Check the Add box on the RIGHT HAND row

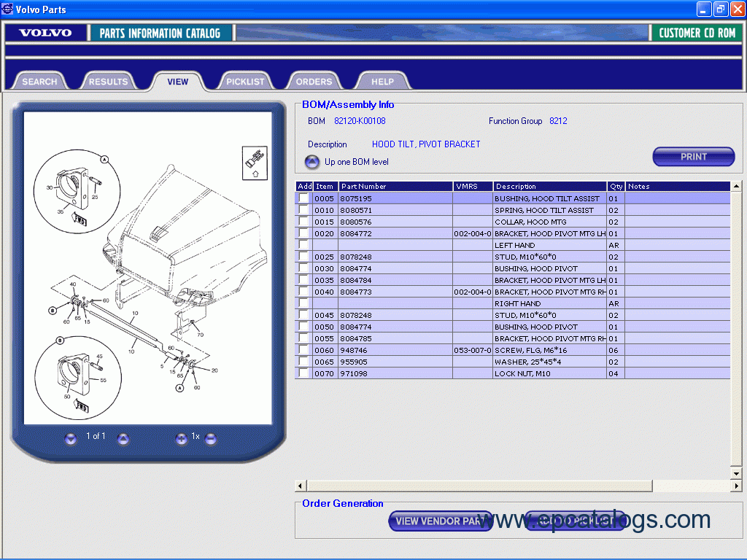(x=303, y=303)
